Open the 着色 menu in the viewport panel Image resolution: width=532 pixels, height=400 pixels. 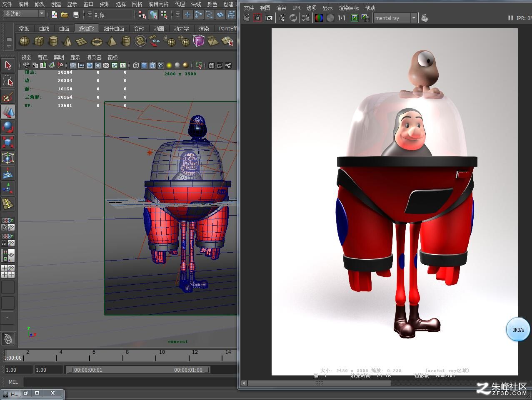pyautogui.click(x=42, y=57)
